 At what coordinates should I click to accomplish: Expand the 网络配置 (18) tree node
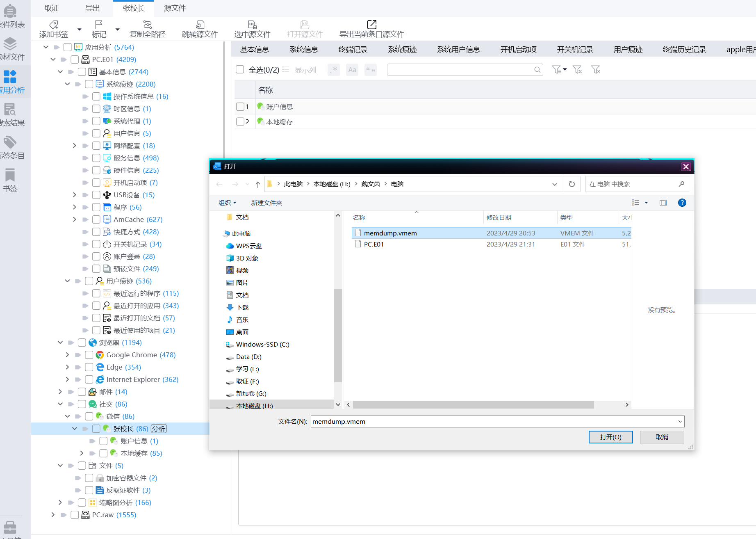[74, 146]
